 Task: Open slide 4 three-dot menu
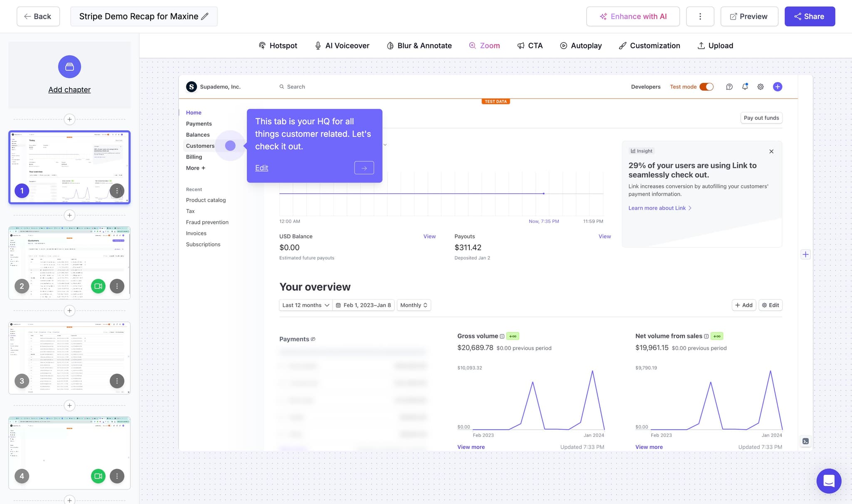[x=117, y=476]
